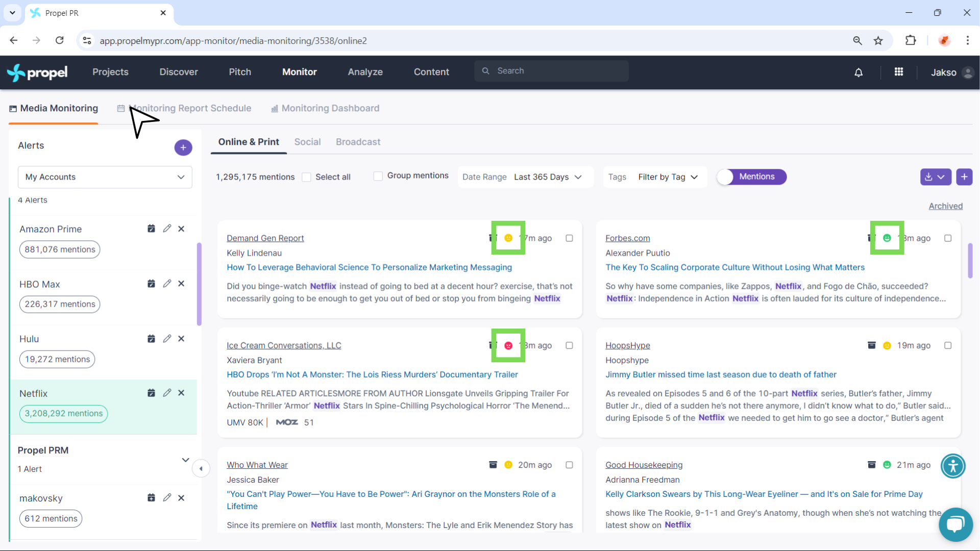Edit the Amazon Prime alert
The image size is (980, 551).
(167, 229)
